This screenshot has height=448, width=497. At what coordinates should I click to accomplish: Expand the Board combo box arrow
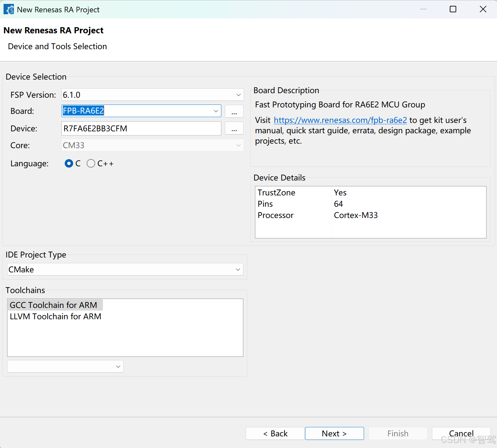click(x=216, y=111)
